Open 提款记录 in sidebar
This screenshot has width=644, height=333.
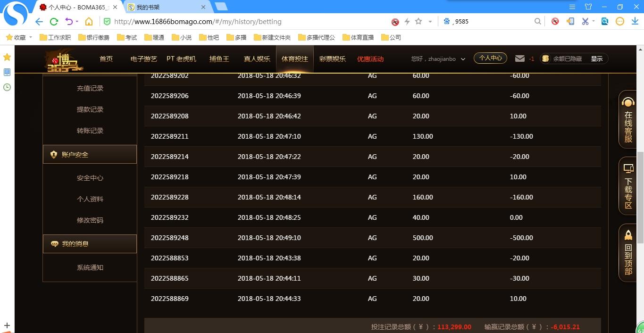point(90,109)
